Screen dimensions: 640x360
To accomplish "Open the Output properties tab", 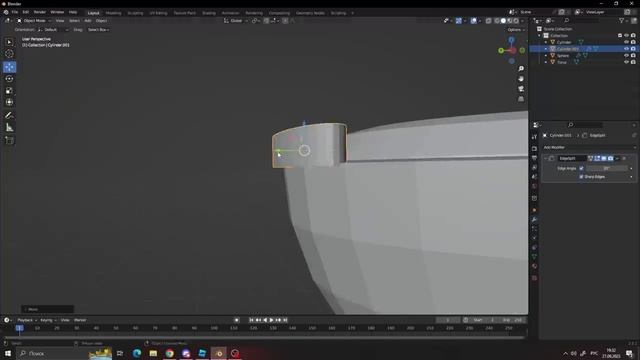I will 534,158.
